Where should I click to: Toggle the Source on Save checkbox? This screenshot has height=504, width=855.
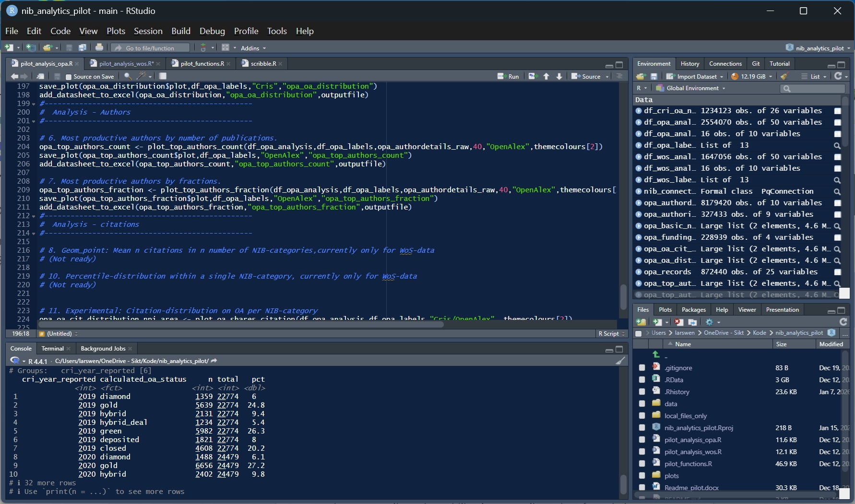pyautogui.click(x=69, y=77)
